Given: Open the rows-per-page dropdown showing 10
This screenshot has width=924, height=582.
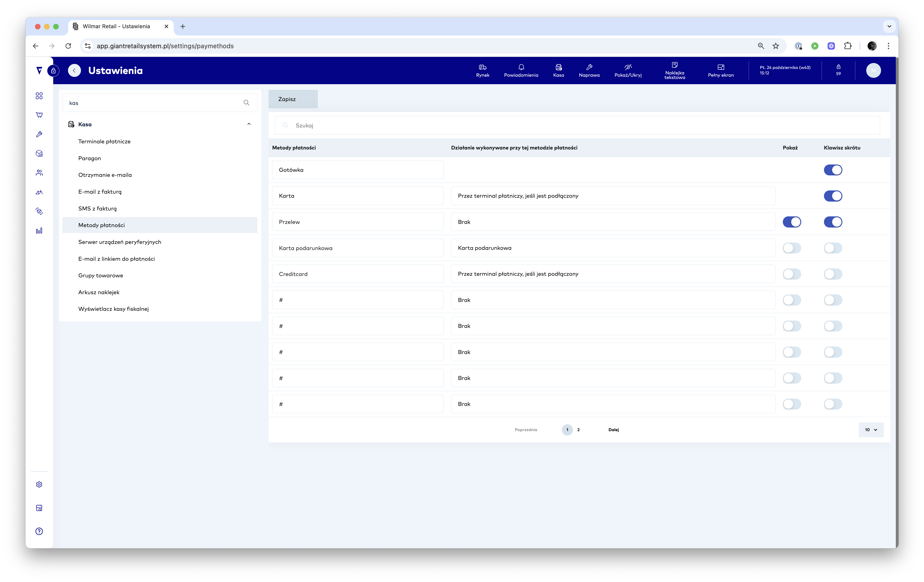Looking at the screenshot, I should click(x=870, y=430).
